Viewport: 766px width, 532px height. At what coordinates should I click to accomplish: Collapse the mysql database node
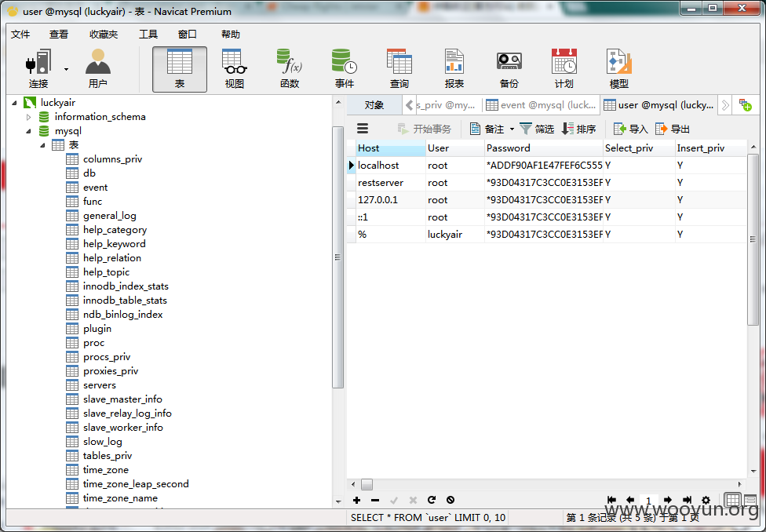click(x=28, y=131)
